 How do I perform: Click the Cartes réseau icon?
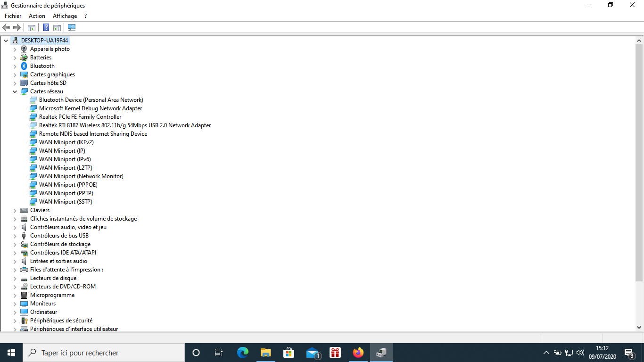(x=24, y=91)
